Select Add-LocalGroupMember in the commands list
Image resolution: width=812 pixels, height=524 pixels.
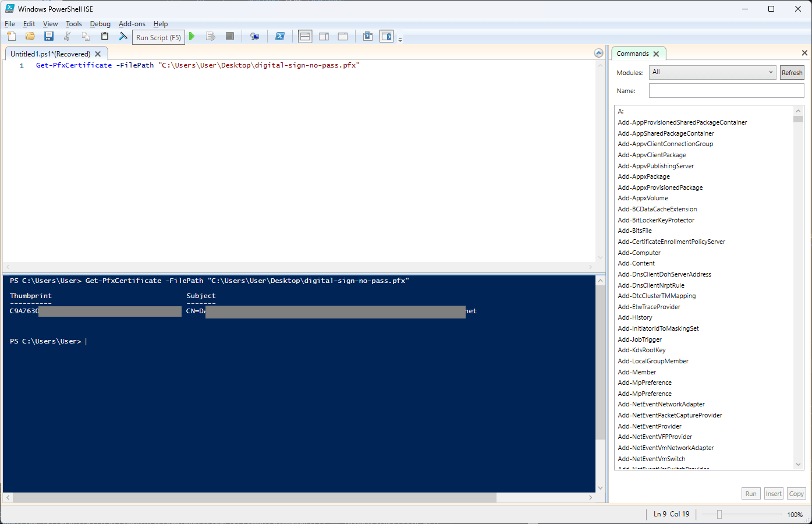click(x=653, y=361)
